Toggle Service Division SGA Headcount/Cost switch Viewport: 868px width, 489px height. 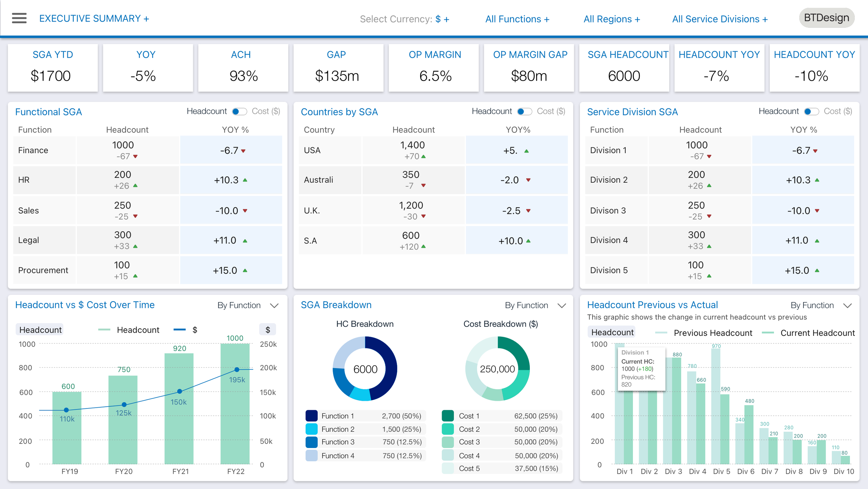click(811, 111)
